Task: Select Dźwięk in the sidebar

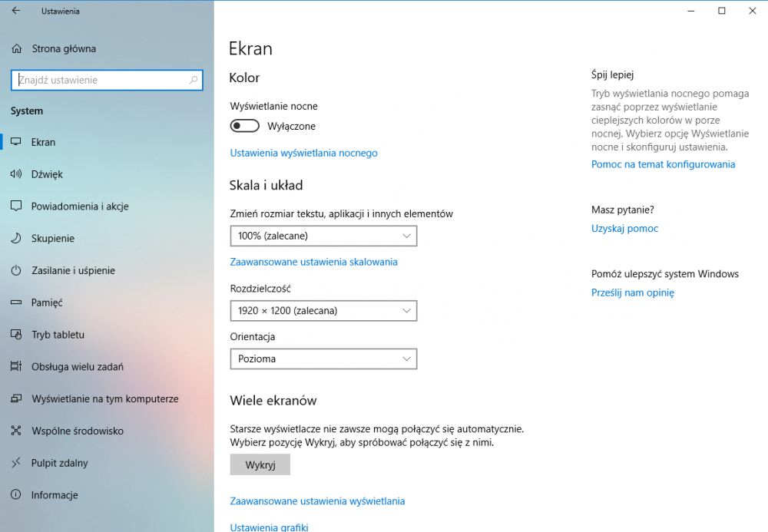Action: pyautogui.click(x=107, y=173)
